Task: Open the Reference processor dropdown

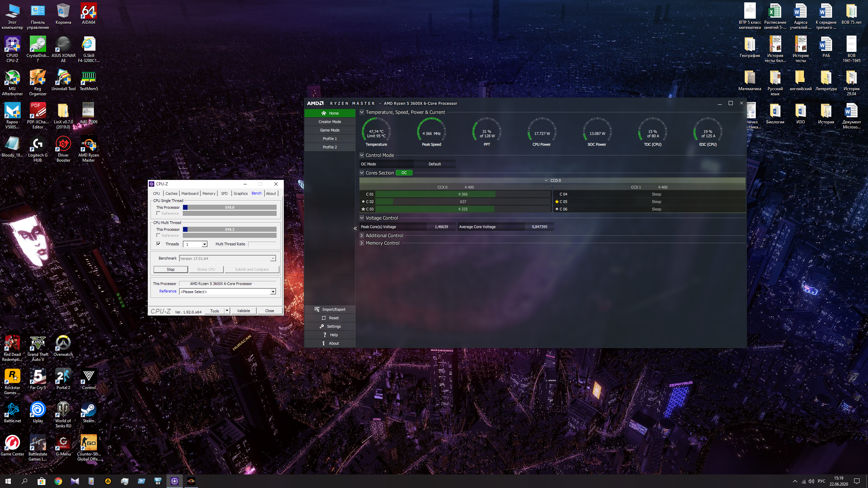Action: (273, 292)
